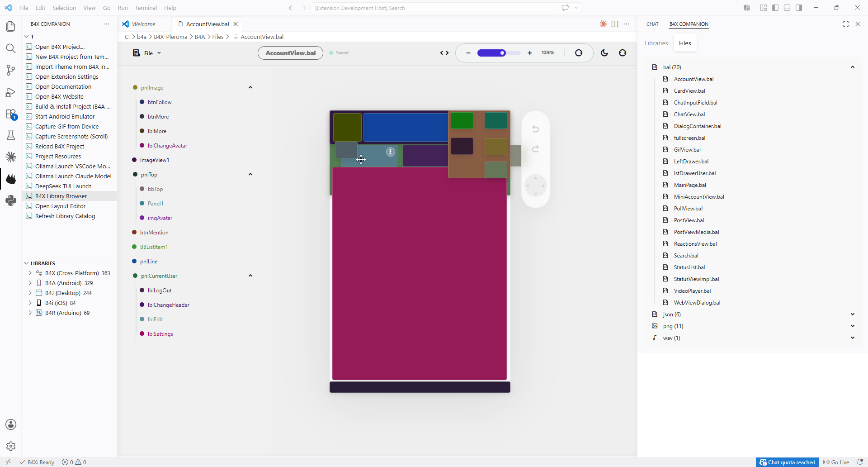Expand the json (6) file group
Screen dimensions: 868x467
[853, 314]
